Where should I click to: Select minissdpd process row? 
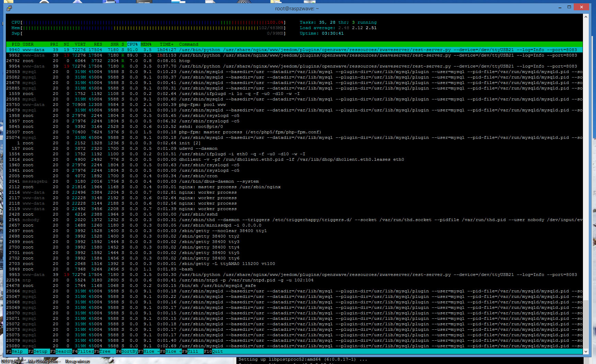[x=294, y=225]
